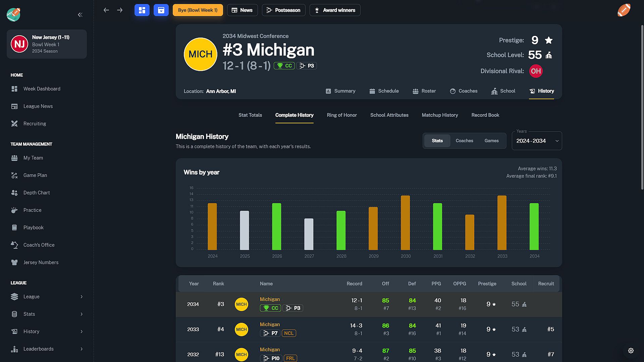Select the Stats view toggle
644x362 pixels.
point(437,141)
